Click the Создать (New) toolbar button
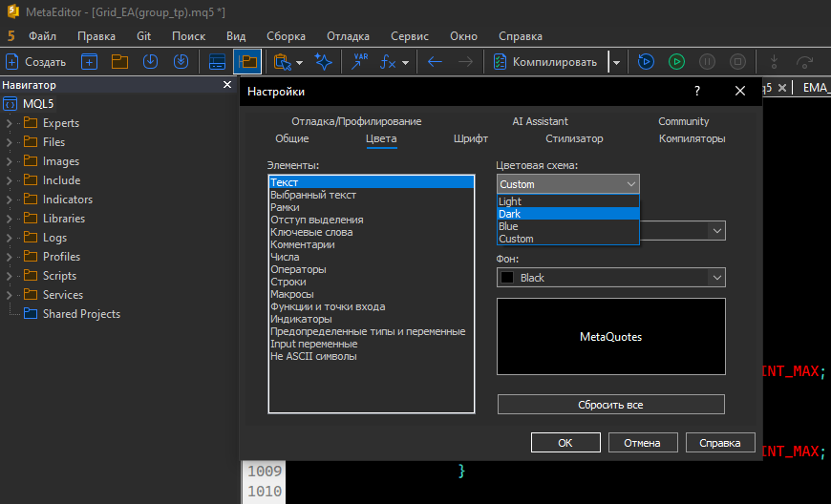Screen dimensions: 831x504 [x=36, y=62]
